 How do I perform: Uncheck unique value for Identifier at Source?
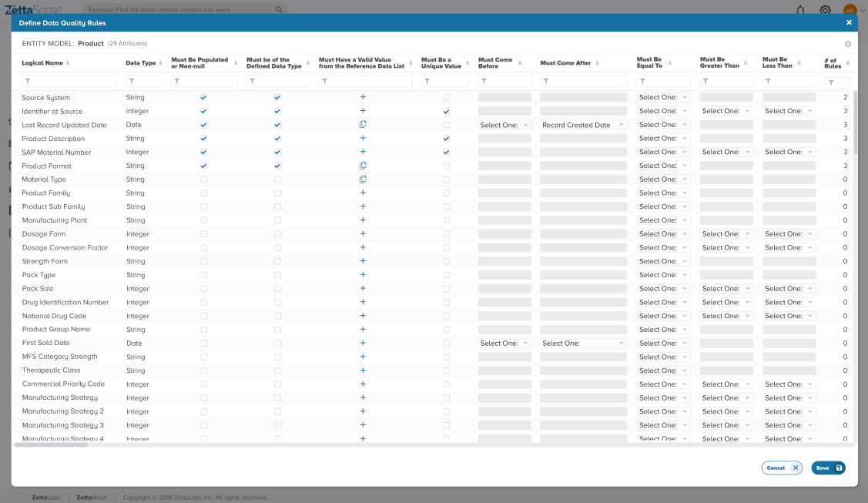pyautogui.click(x=447, y=112)
